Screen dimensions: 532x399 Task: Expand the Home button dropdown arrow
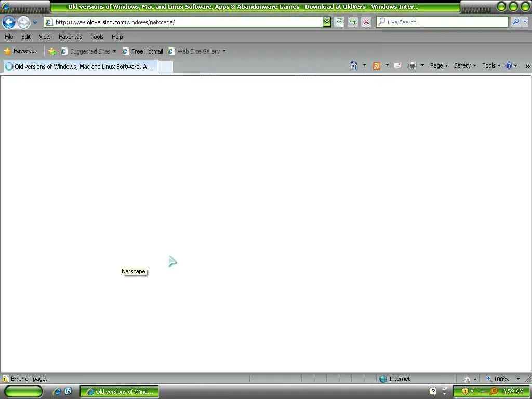[364, 65]
